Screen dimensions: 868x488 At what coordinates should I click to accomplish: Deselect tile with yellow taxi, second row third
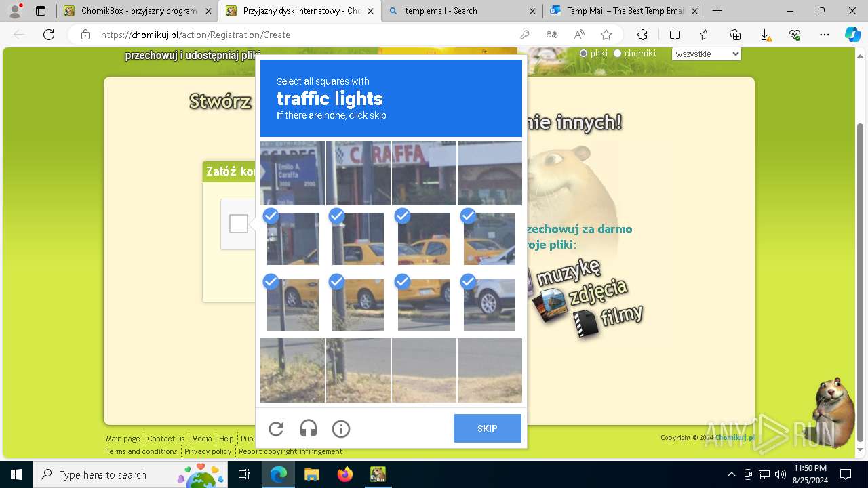coord(424,239)
